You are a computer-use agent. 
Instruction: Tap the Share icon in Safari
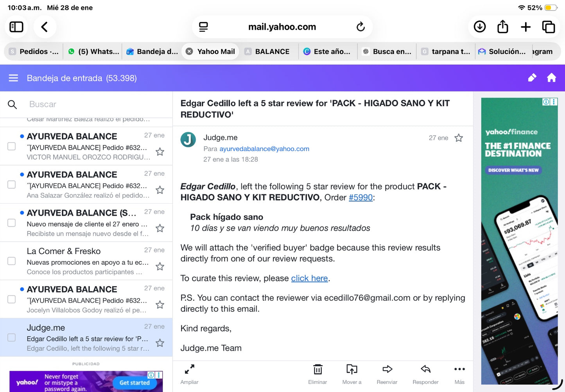click(x=503, y=26)
